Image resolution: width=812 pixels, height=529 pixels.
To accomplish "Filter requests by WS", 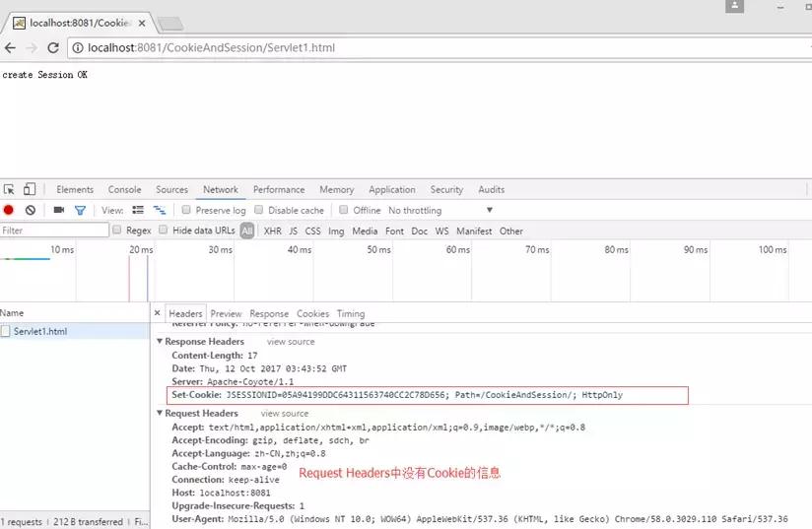I will coord(441,231).
